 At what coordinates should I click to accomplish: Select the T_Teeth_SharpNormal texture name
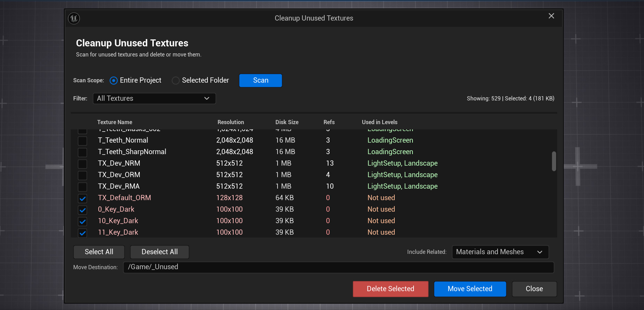tap(132, 152)
